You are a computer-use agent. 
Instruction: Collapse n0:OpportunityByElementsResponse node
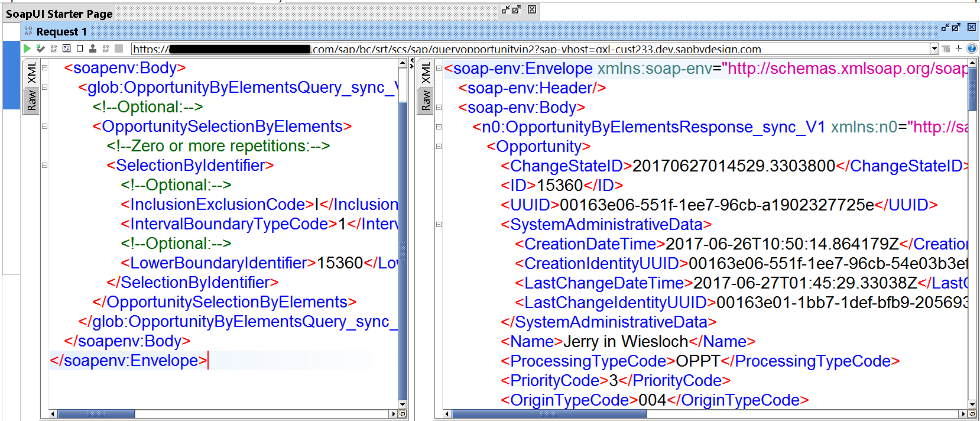(x=439, y=127)
